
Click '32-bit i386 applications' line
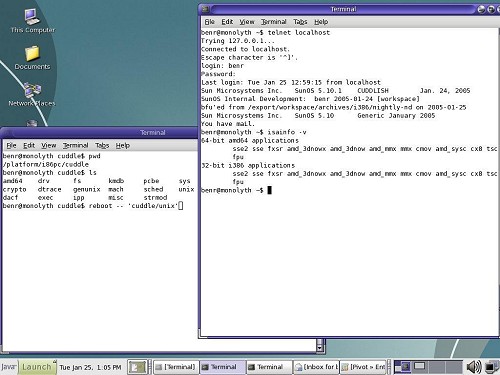248,166
